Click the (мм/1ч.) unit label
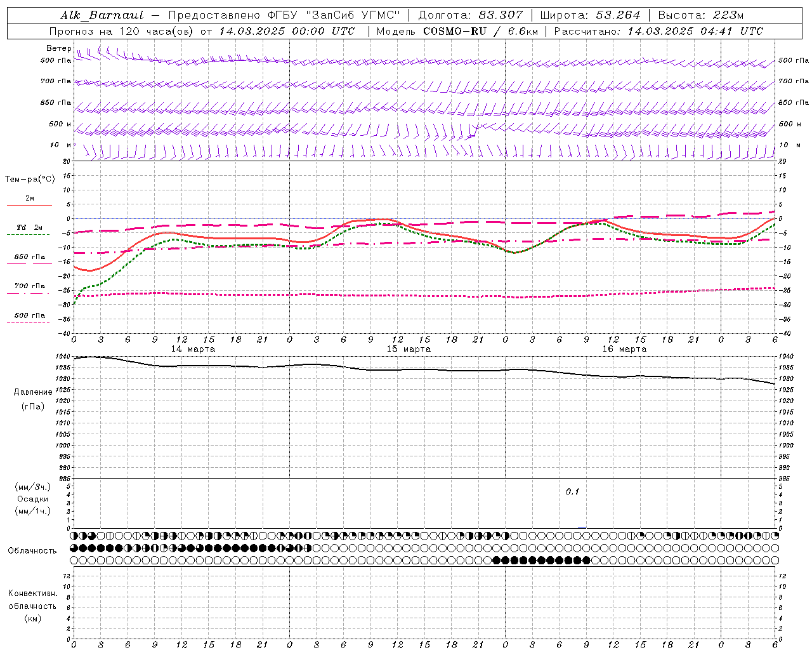This screenshot has height=650, width=812. click(x=33, y=511)
